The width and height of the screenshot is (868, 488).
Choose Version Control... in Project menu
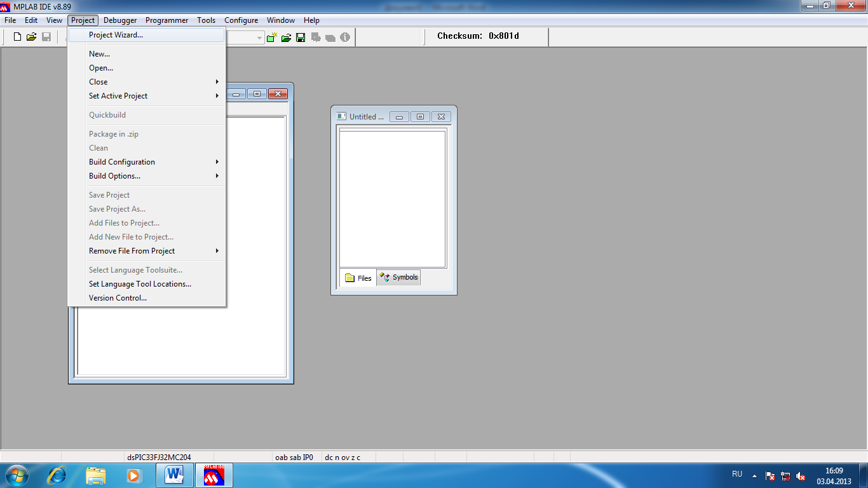pyautogui.click(x=147, y=298)
